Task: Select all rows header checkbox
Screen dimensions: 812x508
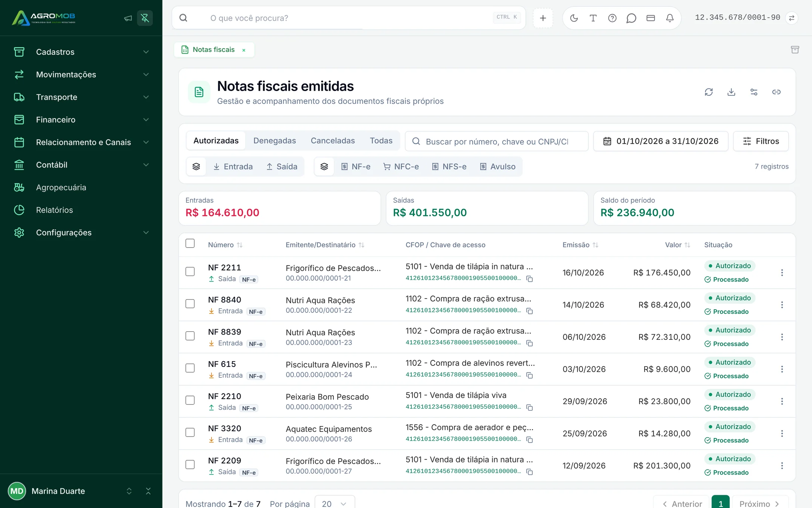Action: pyautogui.click(x=190, y=243)
